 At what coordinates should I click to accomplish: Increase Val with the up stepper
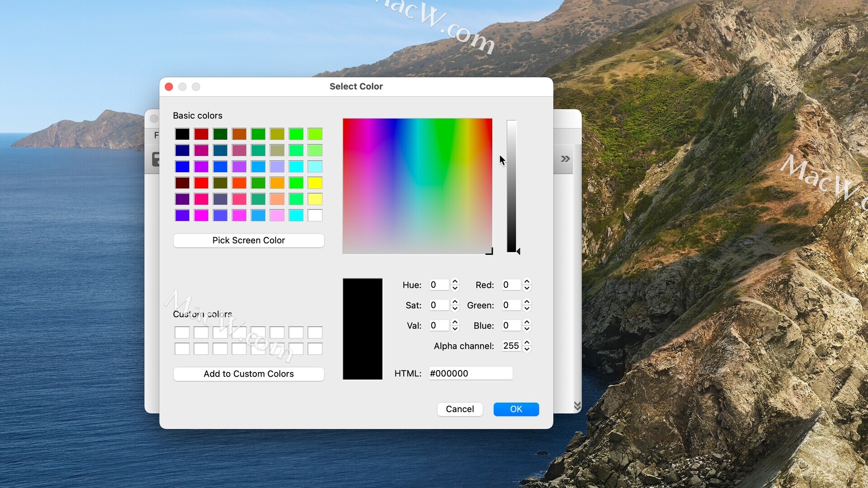455,322
